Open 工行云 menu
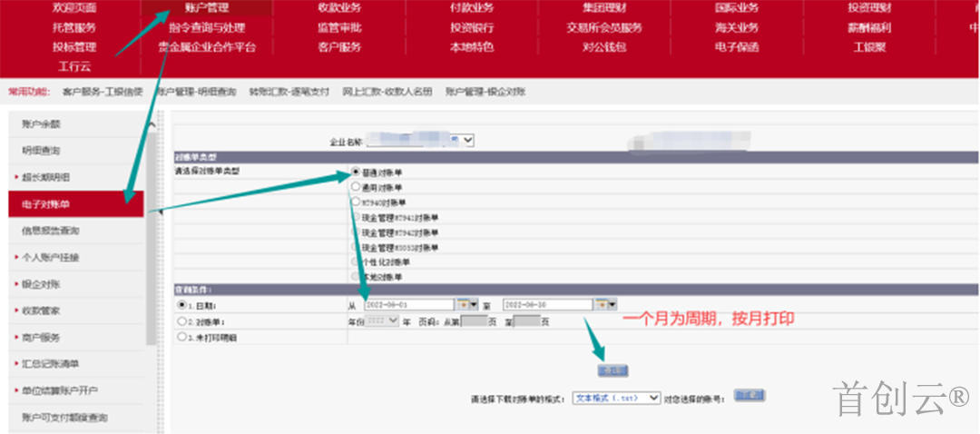The height and width of the screenshot is (434, 980). pyautogui.click(x=74, y=66)
